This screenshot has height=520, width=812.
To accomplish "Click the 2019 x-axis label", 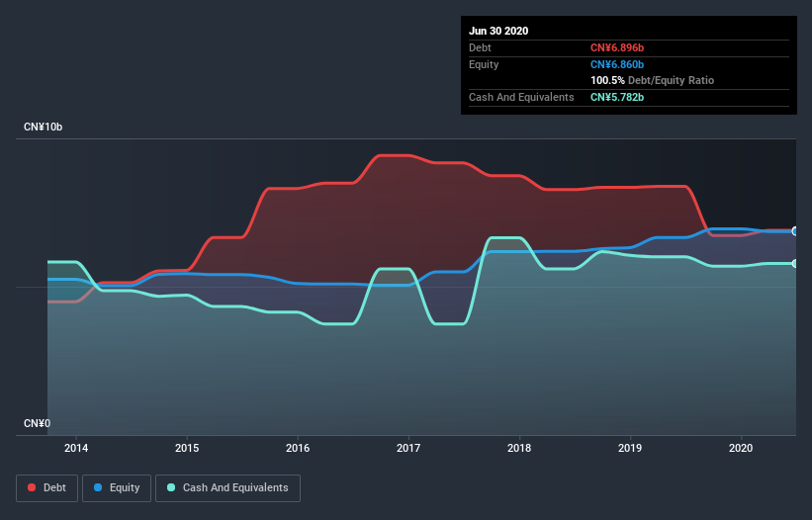I will 630,448.
